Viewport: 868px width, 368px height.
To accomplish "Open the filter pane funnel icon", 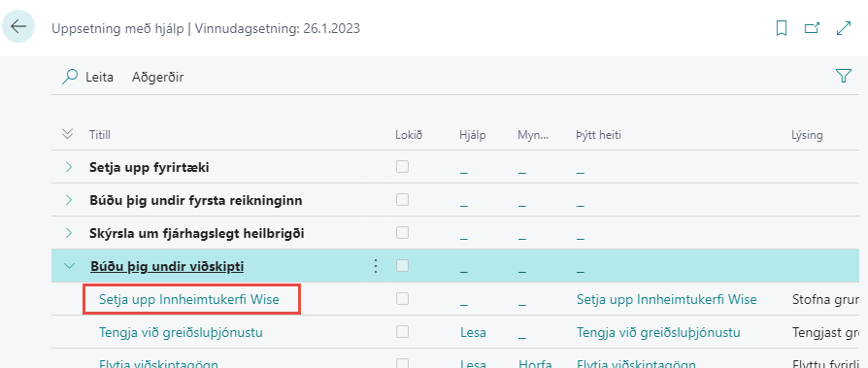I will click(x=843, y=76).
